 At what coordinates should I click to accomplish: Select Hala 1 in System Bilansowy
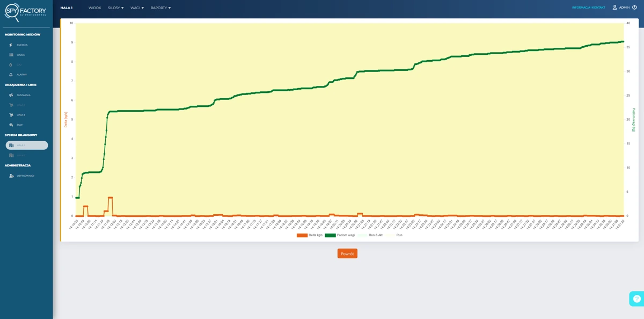[27, 146]
